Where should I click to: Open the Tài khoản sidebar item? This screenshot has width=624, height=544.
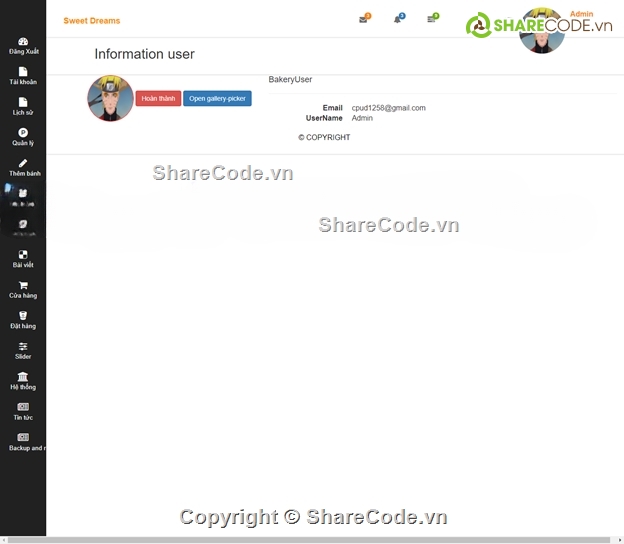23,76
